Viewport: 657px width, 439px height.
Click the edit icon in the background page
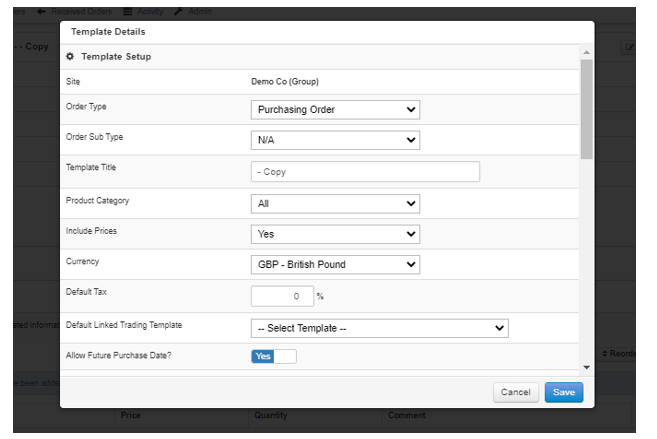[x=629, y=47]
